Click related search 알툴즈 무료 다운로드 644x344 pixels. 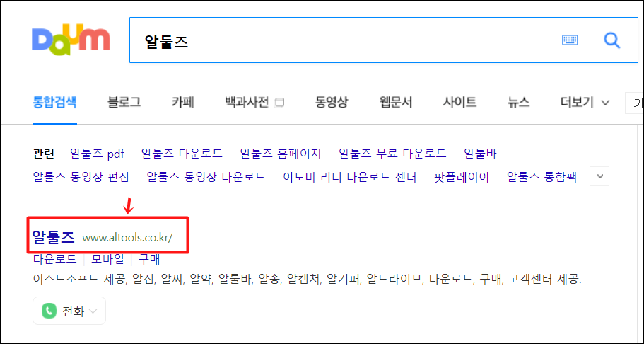[x=392, y=154]
